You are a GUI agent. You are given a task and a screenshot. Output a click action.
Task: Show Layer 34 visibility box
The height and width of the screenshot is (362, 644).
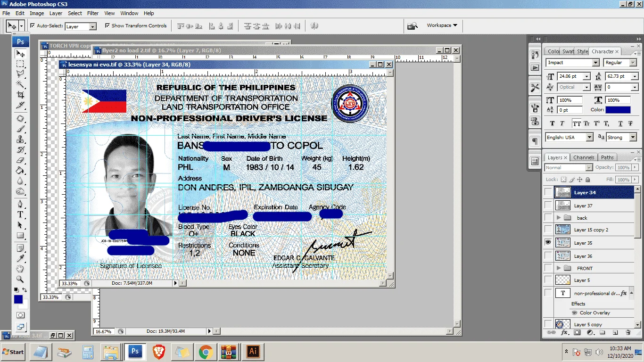[548, 192]
